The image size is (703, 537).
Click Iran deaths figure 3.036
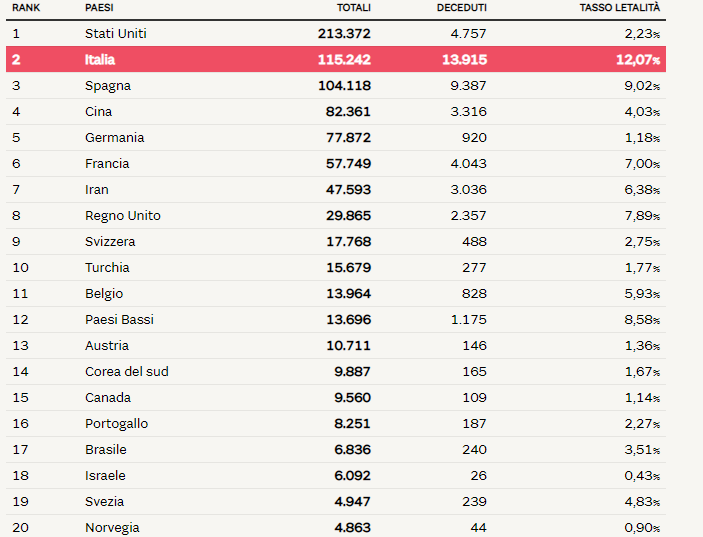pyautogui.click(x=469, y=190)
